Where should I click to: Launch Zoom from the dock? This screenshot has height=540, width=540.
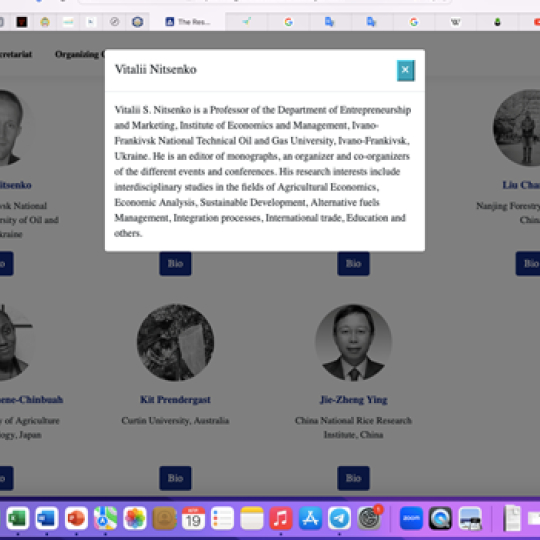411,518
